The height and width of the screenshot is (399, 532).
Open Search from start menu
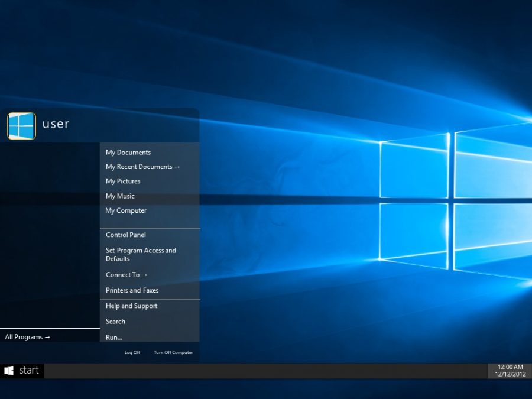pyautogui.click(x=115, y=322)
